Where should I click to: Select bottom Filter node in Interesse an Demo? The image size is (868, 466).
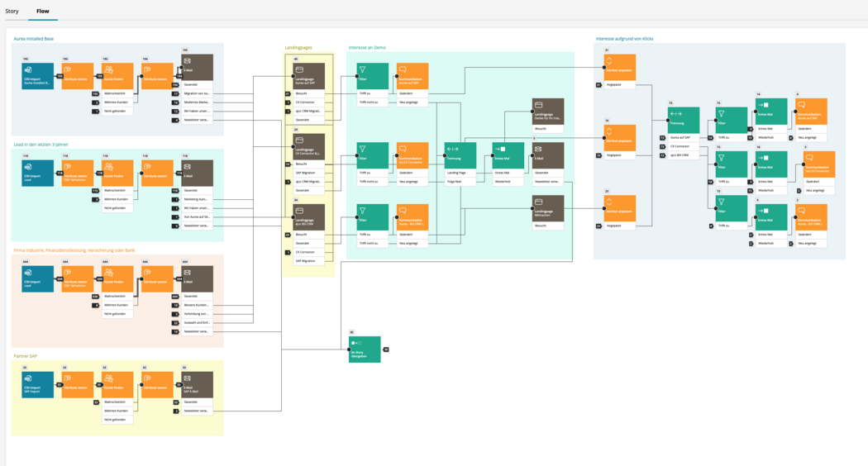point(373,217)
